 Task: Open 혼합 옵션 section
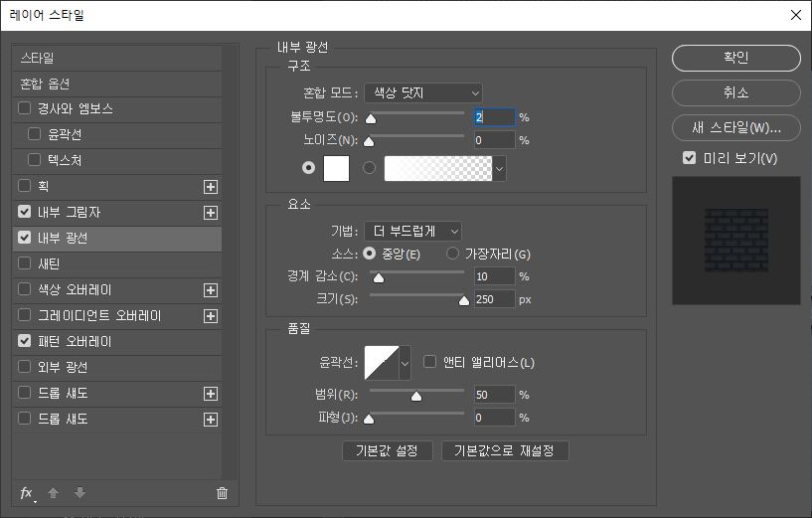coord(117,84)
